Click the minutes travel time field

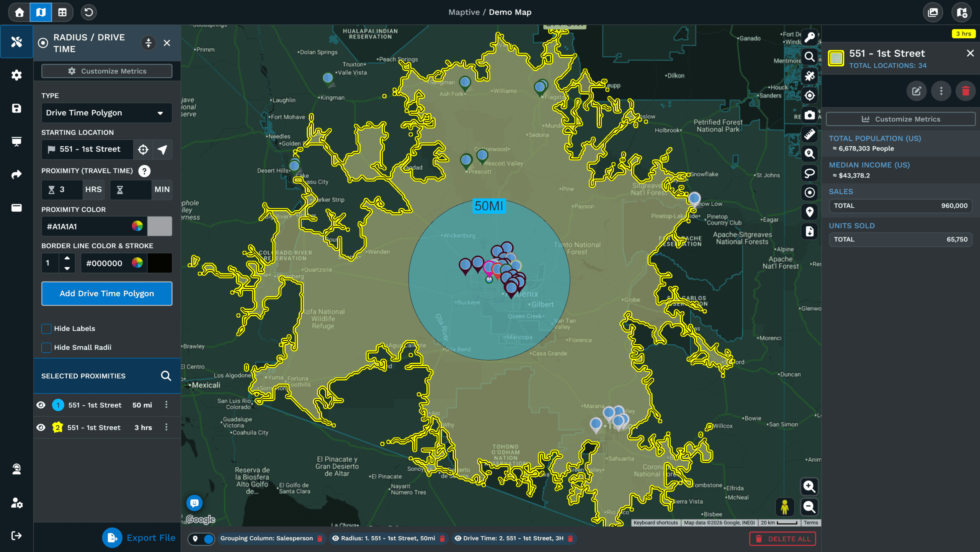[131, 190]
